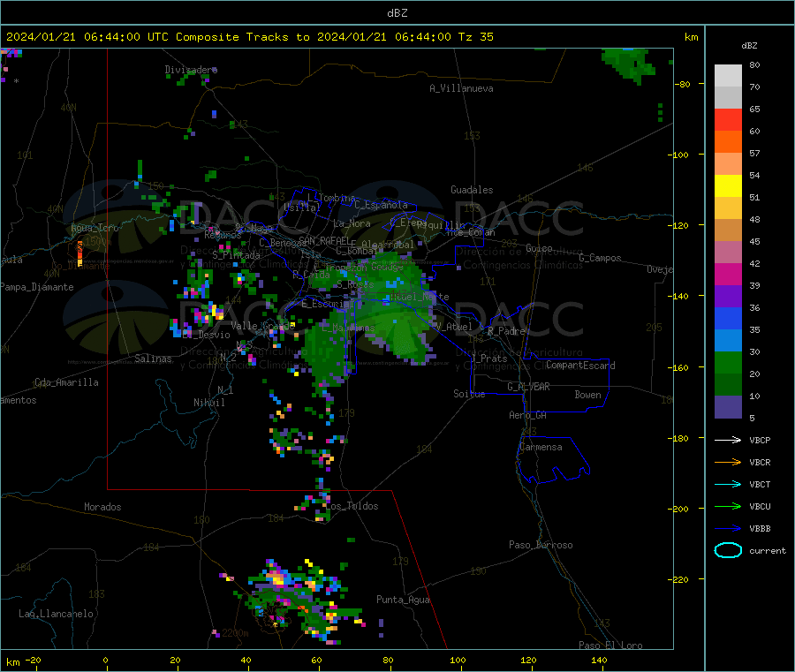The height and width of the screenshot is (672, 795).
Task: Click the Paso_El_Loro label
Action: tap(610, 646)
